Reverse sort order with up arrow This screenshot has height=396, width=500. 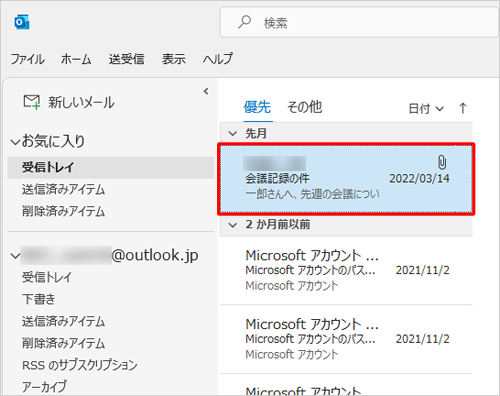click(x=463, y=108)
